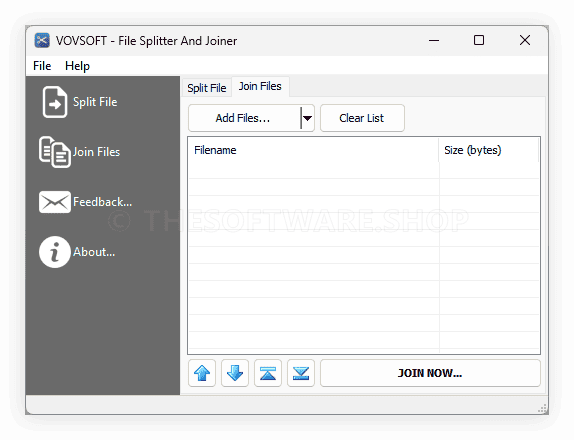
Task: Open Join Files from the sidebar
Action: pos(80,152)
